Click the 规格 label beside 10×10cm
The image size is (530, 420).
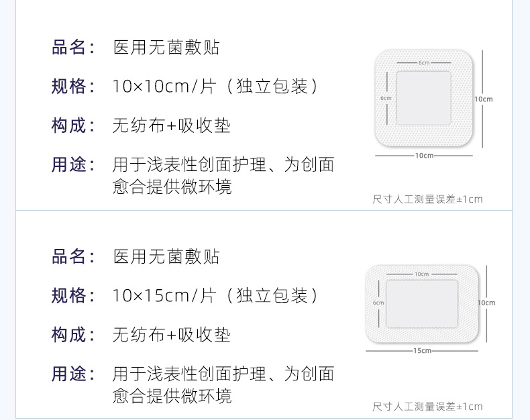pyautogui.click(x=69, y=87)
